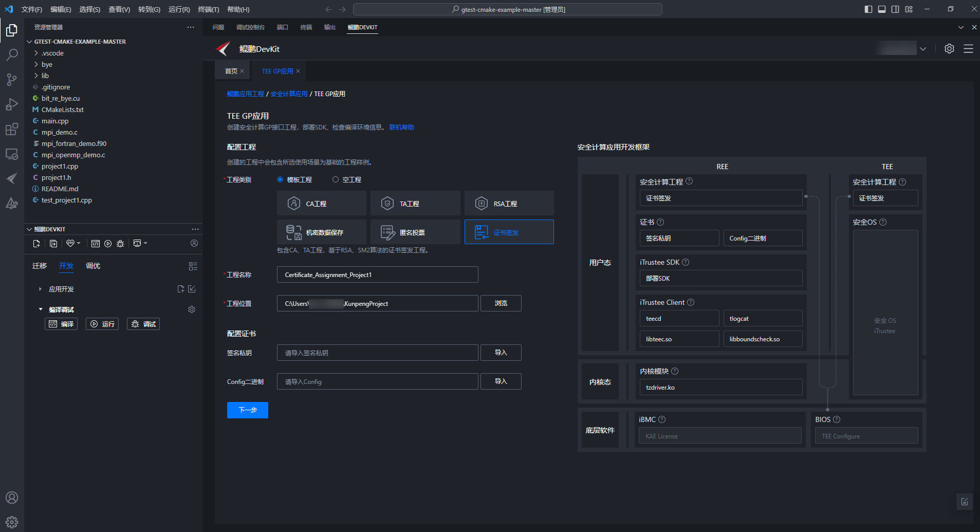Toggle bottom panel layout icon
Viewport: 980px width, 532px height.
(x=882, y=9)
